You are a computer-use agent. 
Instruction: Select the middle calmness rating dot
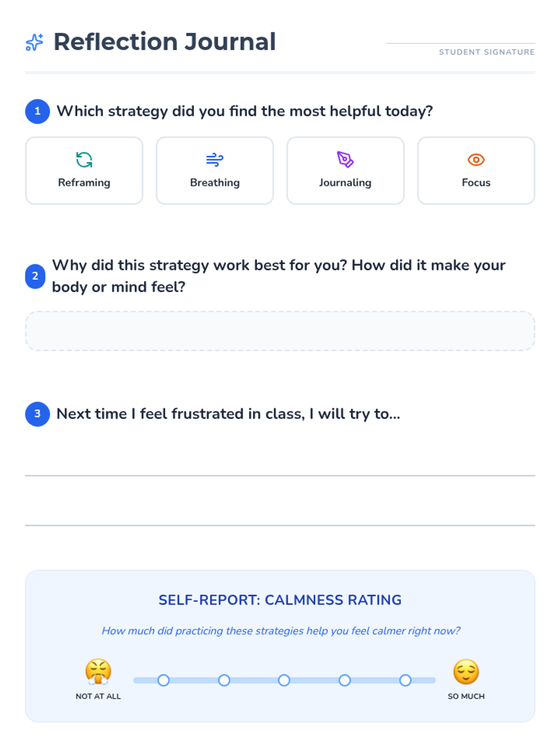[284, 680]
